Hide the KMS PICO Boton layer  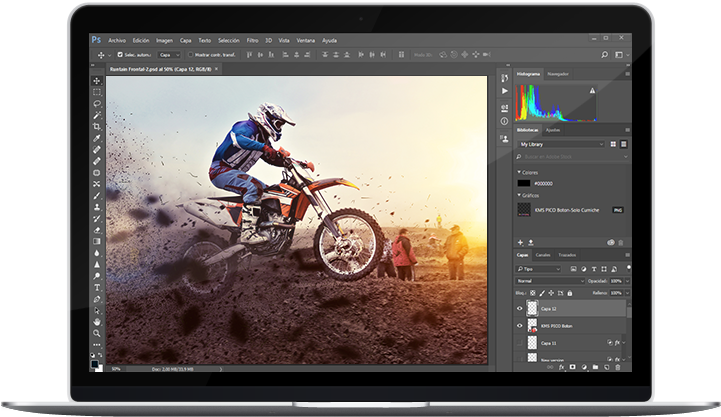(x=520, y=326)
